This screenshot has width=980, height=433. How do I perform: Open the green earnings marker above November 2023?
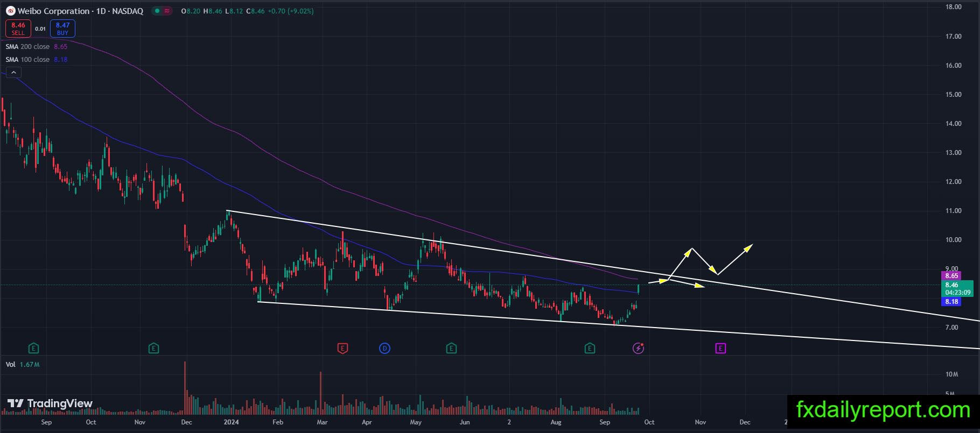153,349
